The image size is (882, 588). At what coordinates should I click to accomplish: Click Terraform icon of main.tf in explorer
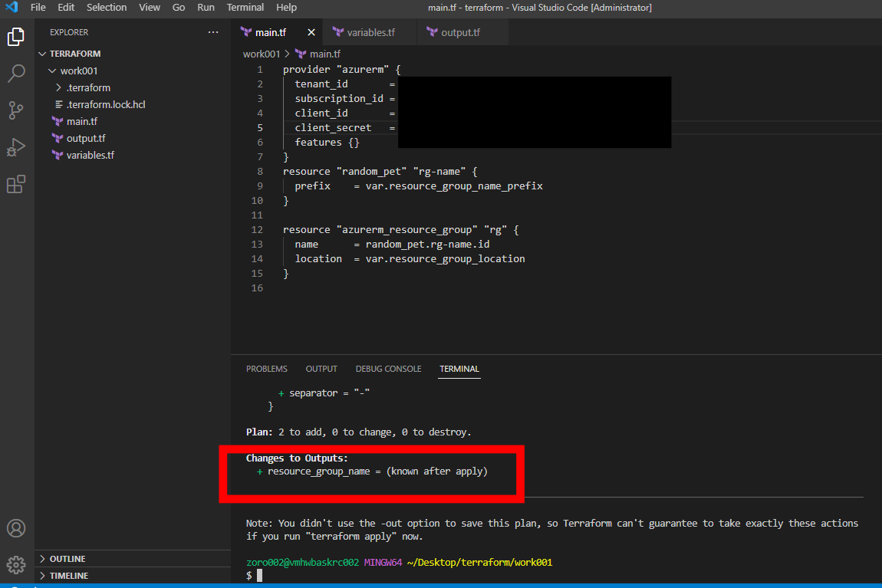point(58,121)
